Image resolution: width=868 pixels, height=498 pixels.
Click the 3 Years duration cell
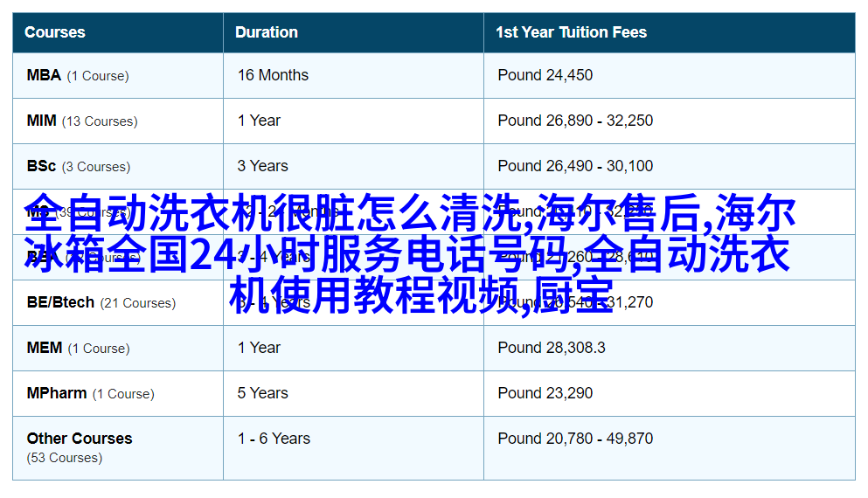pos(262,166)
